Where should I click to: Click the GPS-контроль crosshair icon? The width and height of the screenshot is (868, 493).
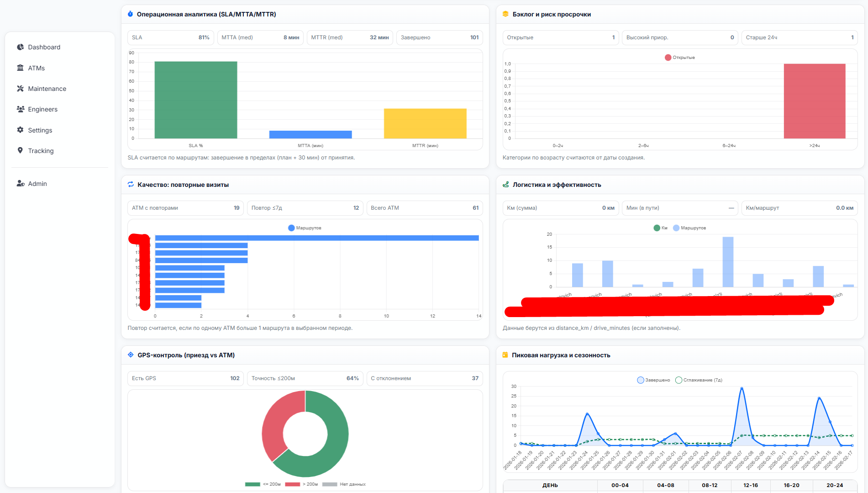pos(131,355)
